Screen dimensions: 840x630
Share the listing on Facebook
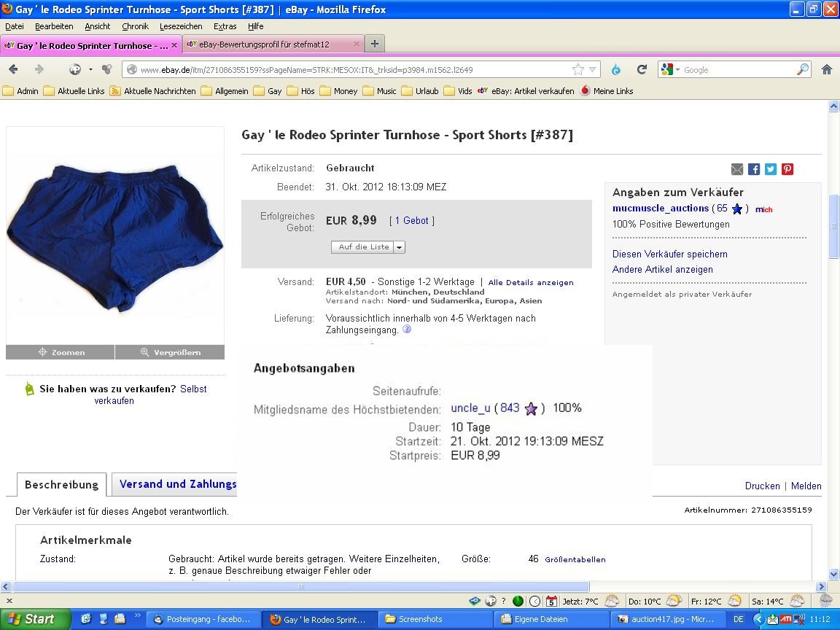(x=754, y=169)
